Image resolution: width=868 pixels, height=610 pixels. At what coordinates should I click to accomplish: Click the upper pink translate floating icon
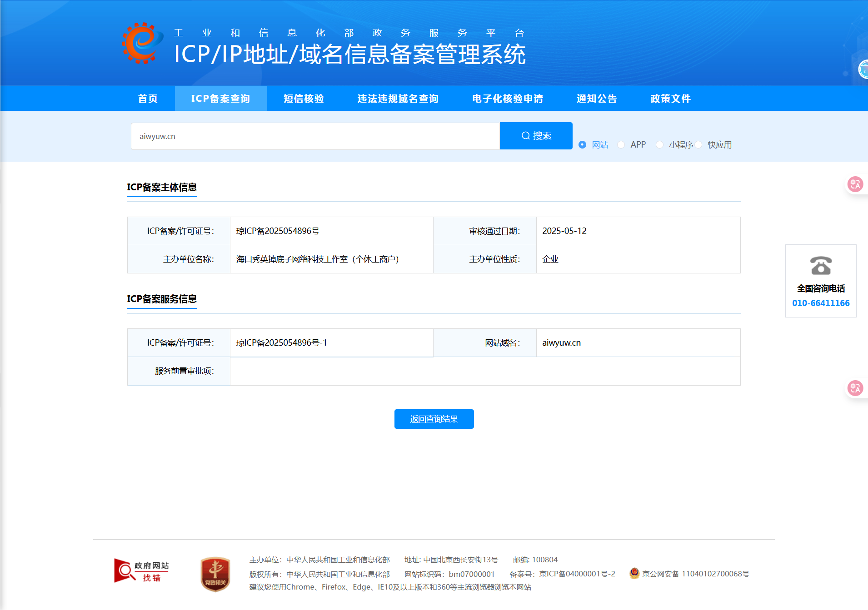[855, 184]
